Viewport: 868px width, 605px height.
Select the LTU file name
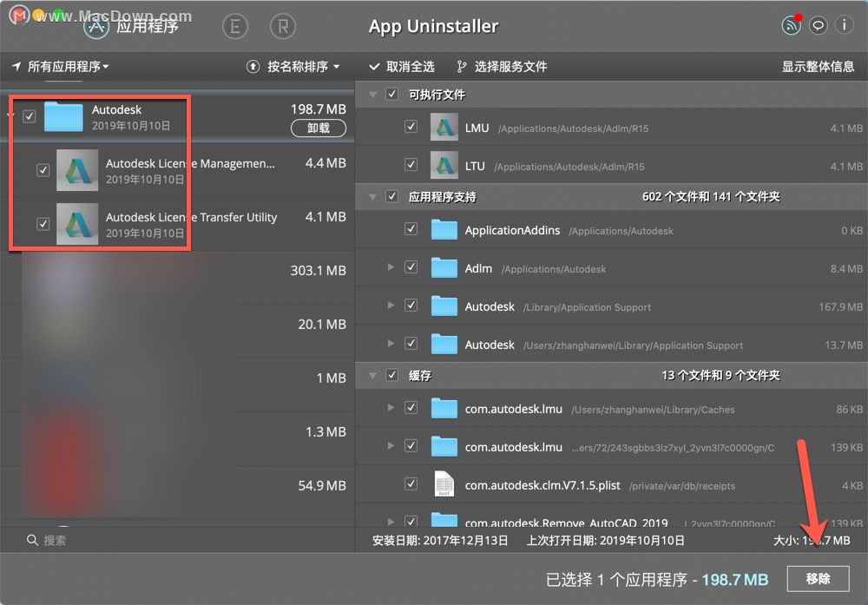tap(475, 166)
